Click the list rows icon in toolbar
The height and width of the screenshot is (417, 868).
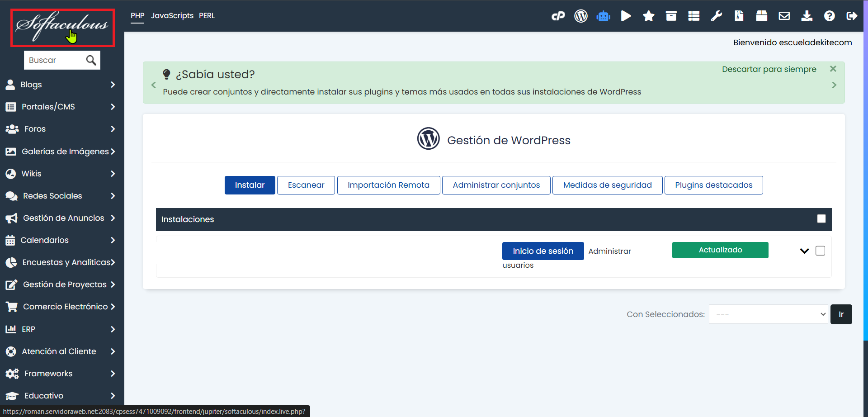pyautogui.click(x=694, y=16)
